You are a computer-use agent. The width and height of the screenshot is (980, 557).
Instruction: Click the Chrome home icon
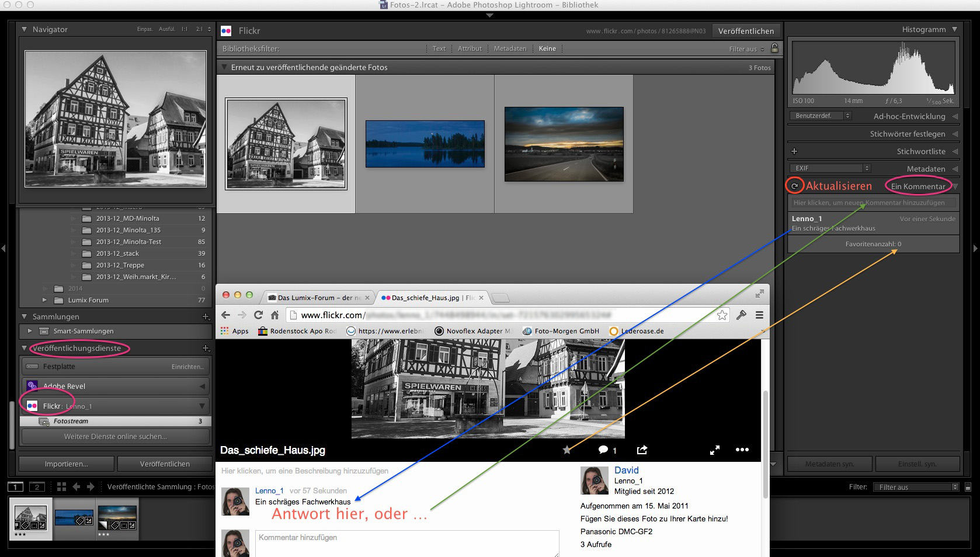[x=274, y=315]
